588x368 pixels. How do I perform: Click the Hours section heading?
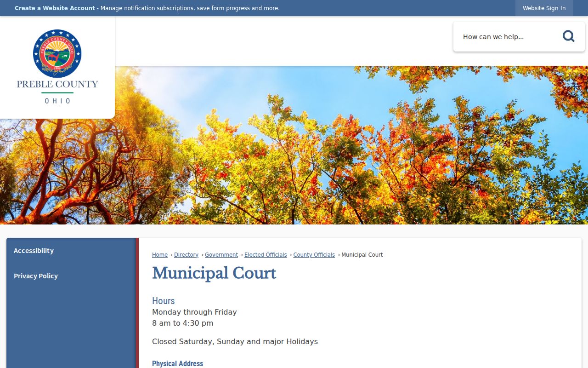pos(164,301)
